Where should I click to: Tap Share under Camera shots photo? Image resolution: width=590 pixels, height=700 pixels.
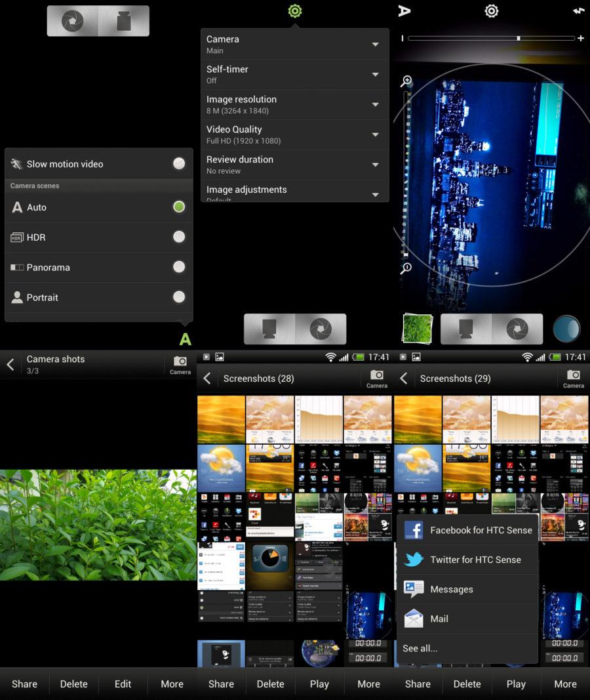pyautogui.click(x=24, y=684)
